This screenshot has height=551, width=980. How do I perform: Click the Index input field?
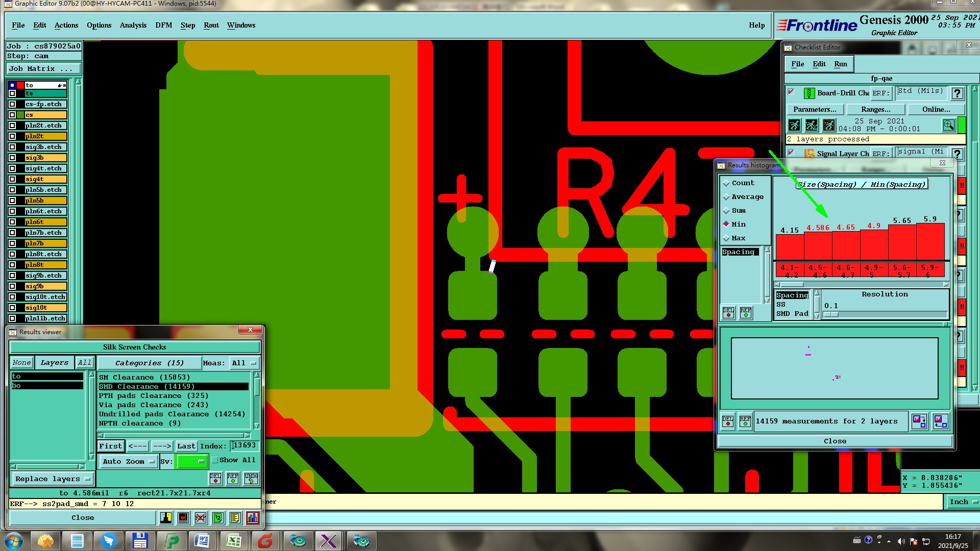pyautogui.click(x=244, y=446)
